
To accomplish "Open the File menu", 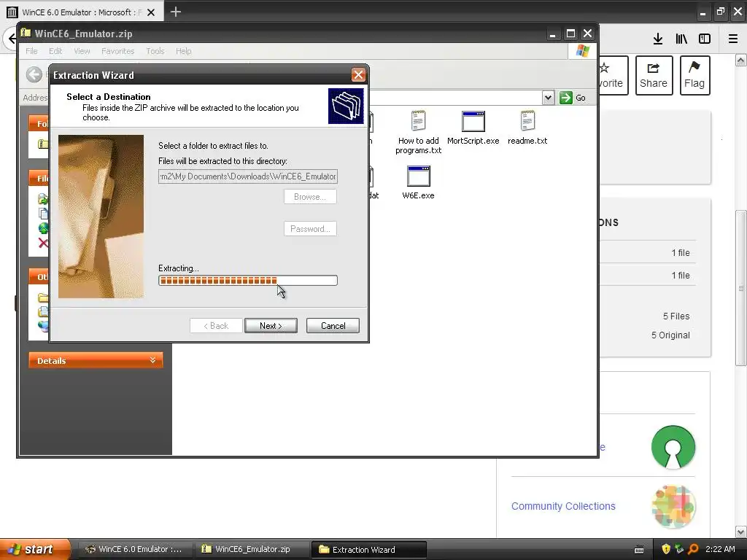I will click(x=31, y=51).
